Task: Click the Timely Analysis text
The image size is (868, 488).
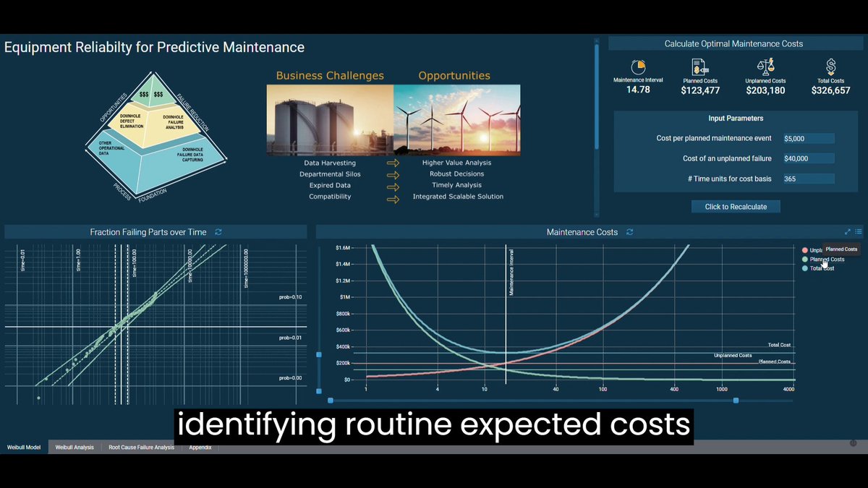Action: [456, 186]
